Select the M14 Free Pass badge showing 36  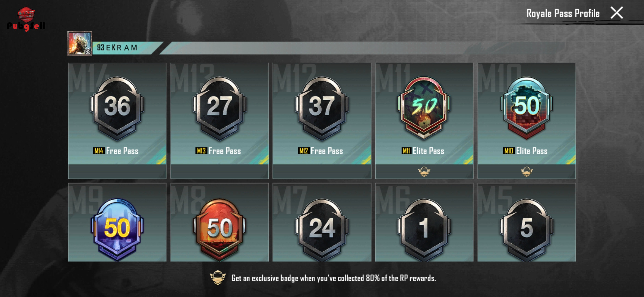click(117, 109)
